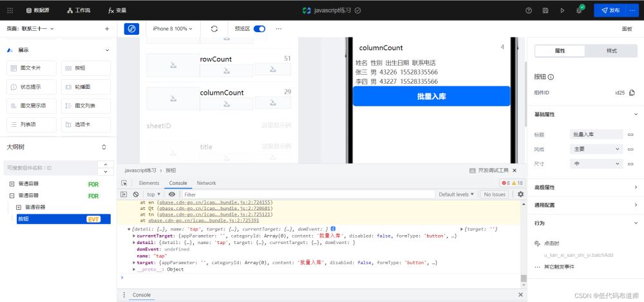Select the 按钮 component in palette

point(86,68)
